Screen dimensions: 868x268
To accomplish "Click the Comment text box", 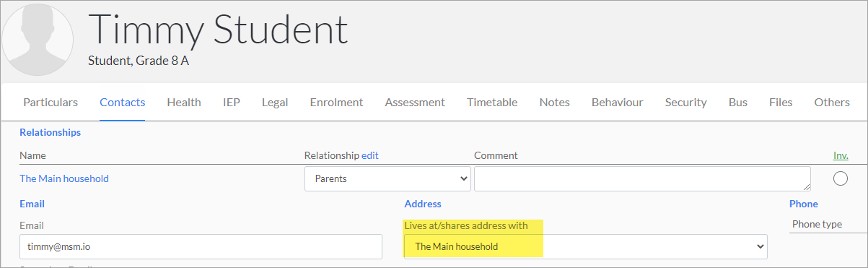I will point(642,178).
